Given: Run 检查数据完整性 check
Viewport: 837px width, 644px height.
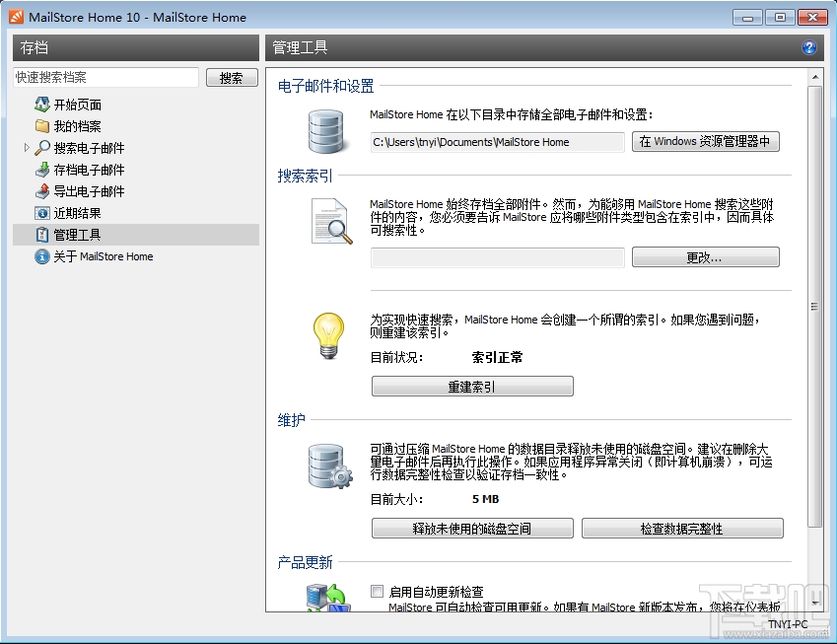Looking at the screenshot, I should [x=682, y=529].
